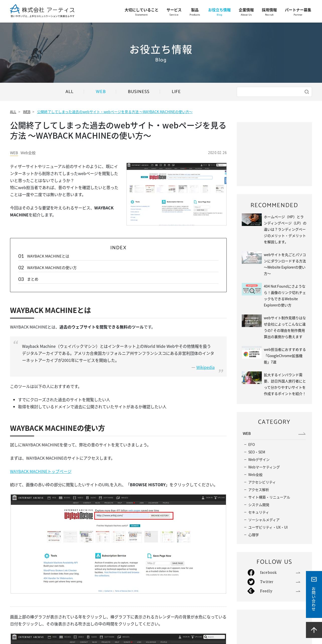
Task: Click the ALL breadcrumb link
Action: click(13, 112)
